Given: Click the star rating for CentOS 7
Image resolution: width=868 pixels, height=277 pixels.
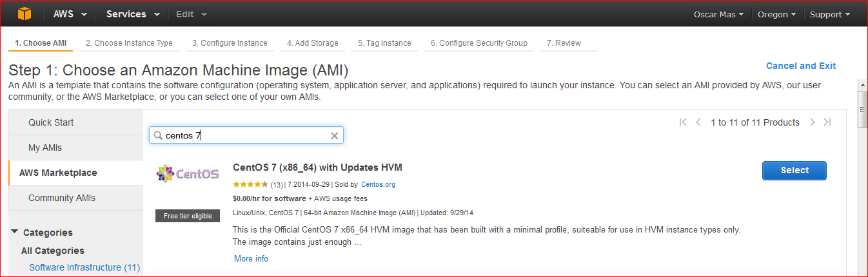Looking at the screenshot, I should tap(250, 184).
